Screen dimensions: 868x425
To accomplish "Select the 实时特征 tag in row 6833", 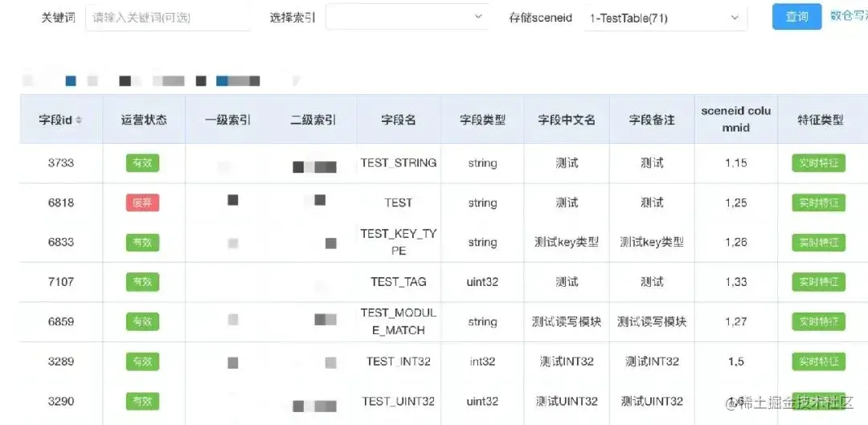I will click(x=819, y=243).
